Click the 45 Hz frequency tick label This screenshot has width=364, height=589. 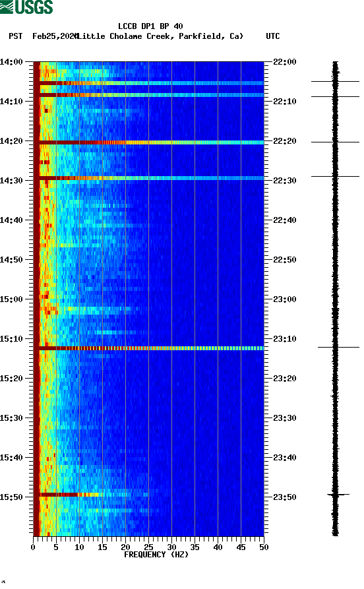click(241, 547)
